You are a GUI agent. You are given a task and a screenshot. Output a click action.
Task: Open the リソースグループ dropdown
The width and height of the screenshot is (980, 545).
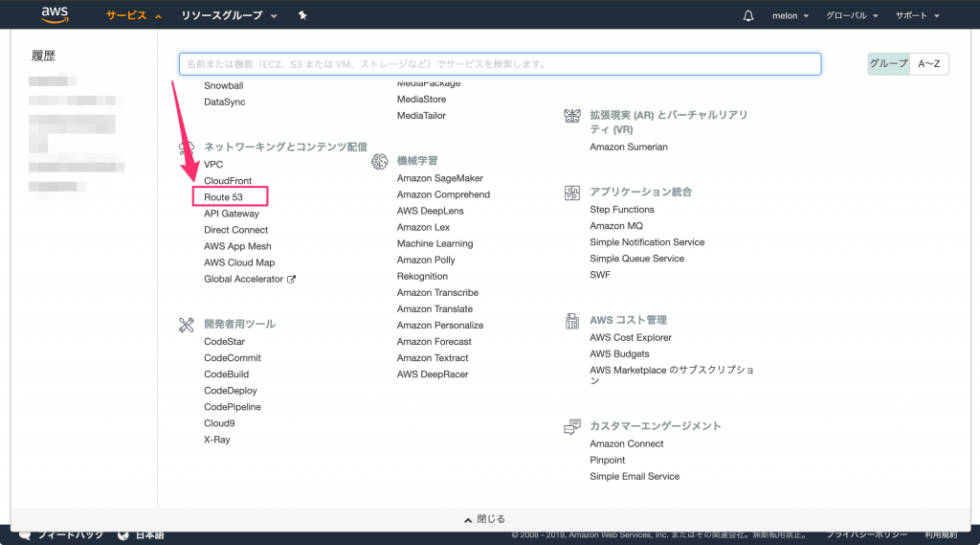229,15
